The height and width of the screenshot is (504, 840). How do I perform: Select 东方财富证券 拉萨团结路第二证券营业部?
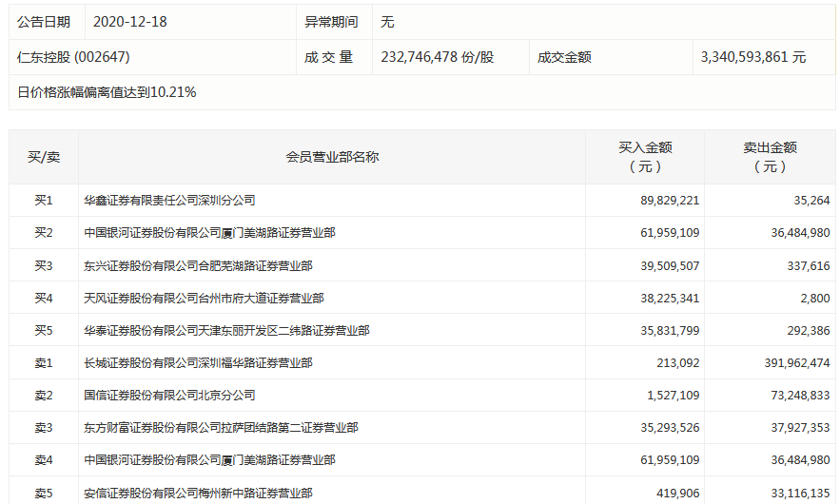coord(221,427)
